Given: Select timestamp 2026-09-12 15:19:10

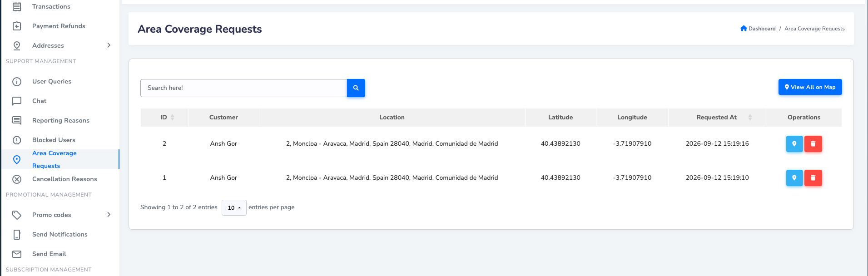Looking at the screenshot, I should (x=717, y=178).
